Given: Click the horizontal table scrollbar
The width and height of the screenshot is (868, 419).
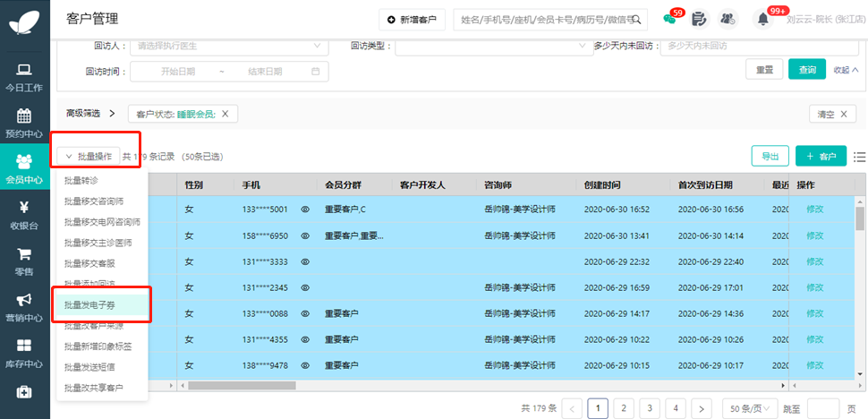Looking at the screenshot, I should (242, 385).
